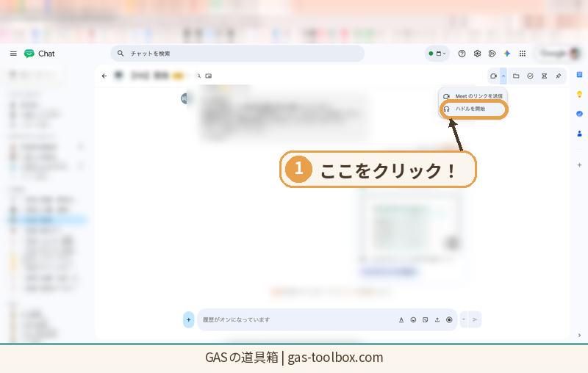588x373 pixels.
Task: Collapse the video call options chevron
Action: click(x=503, y=76)
